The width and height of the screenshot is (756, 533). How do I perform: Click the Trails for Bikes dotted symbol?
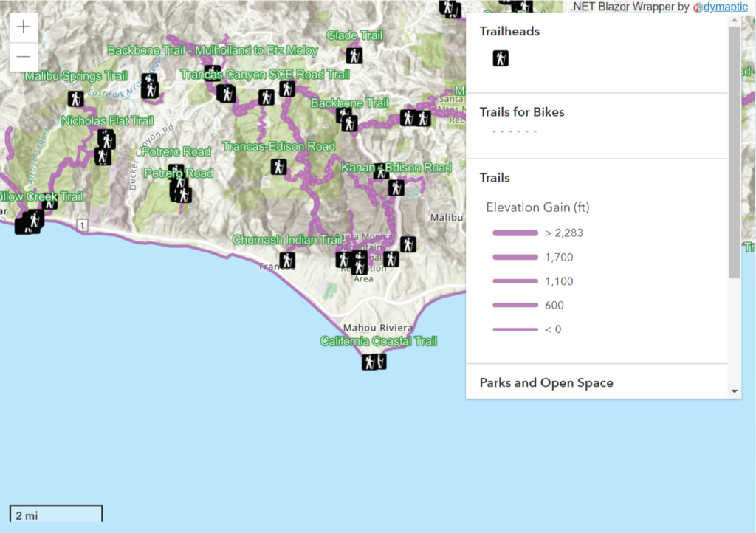tap(515, 132)
